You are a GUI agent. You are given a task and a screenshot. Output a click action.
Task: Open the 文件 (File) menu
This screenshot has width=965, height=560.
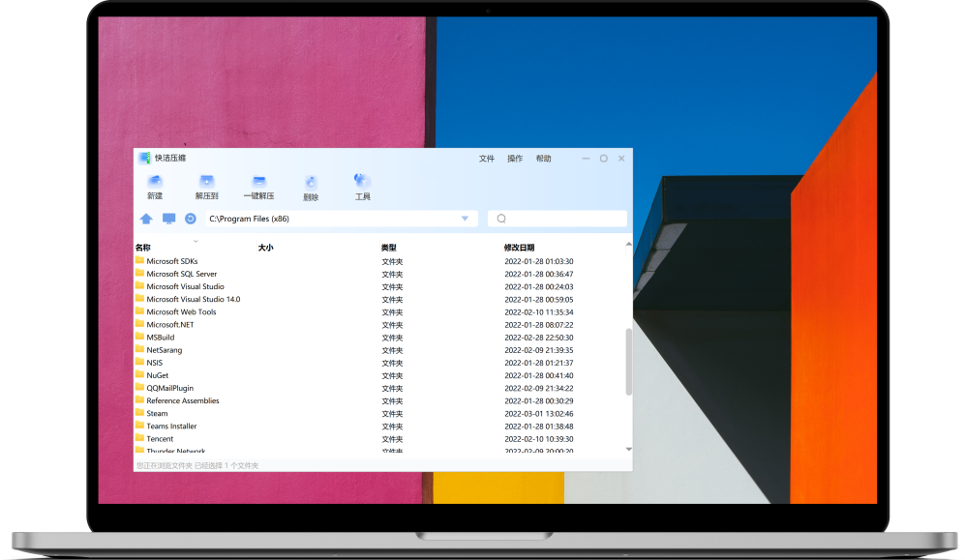(487, 159)
